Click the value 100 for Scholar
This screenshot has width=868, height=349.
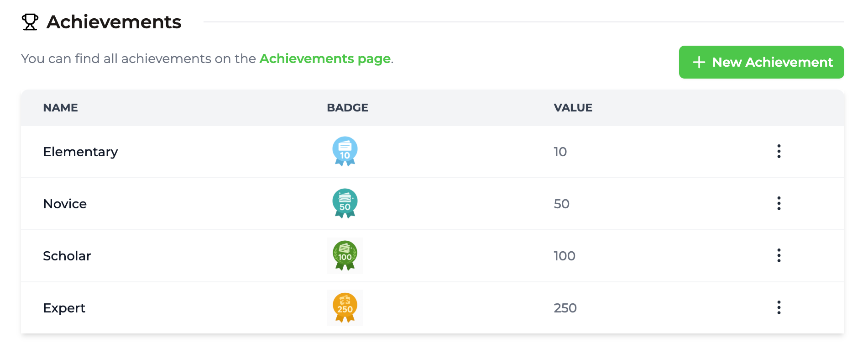point(564,256)
